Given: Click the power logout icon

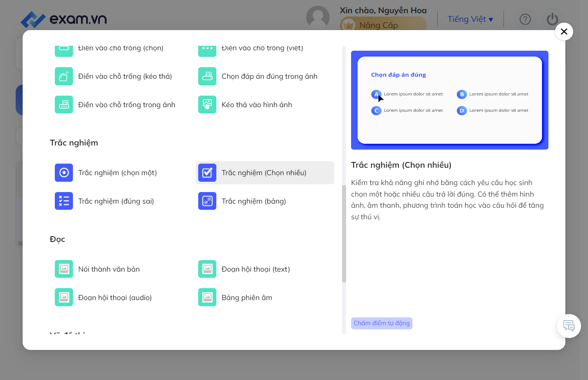Looking at the screenshot, I should [553, 19].
